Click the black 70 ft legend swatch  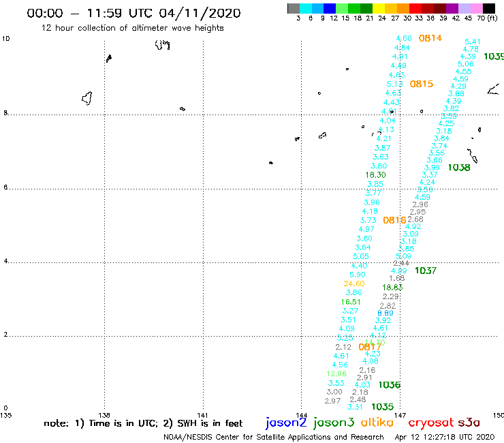(488, 8)
